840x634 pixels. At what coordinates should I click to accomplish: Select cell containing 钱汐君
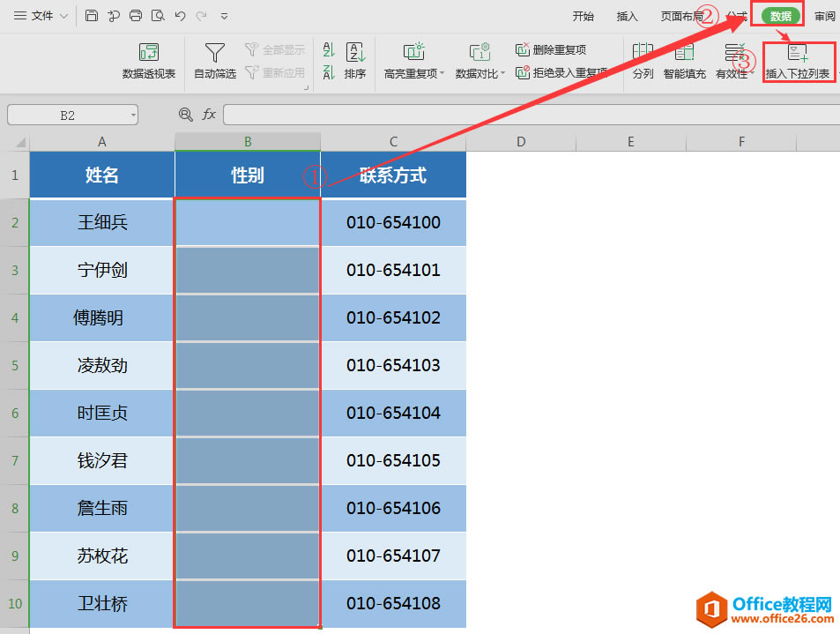[x=101, y=461]
